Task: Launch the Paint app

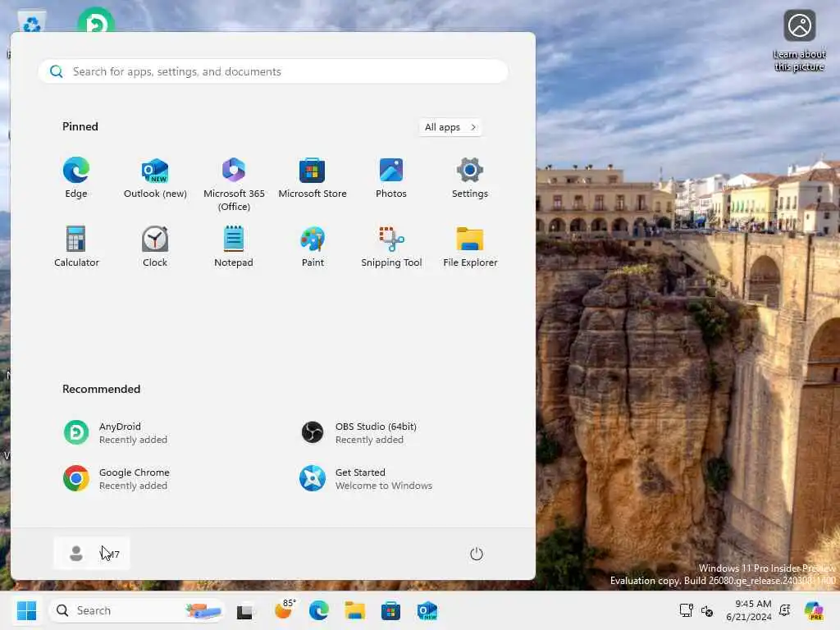Action: coord(313,248)
